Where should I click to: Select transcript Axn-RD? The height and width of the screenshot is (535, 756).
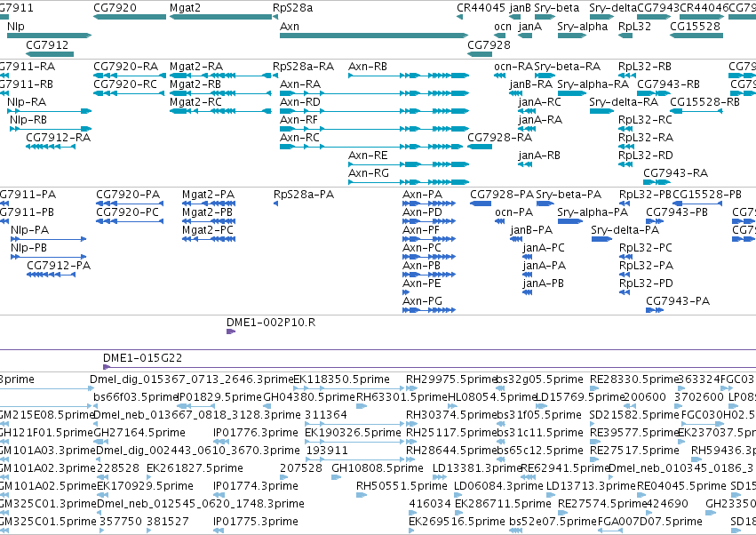300,102
